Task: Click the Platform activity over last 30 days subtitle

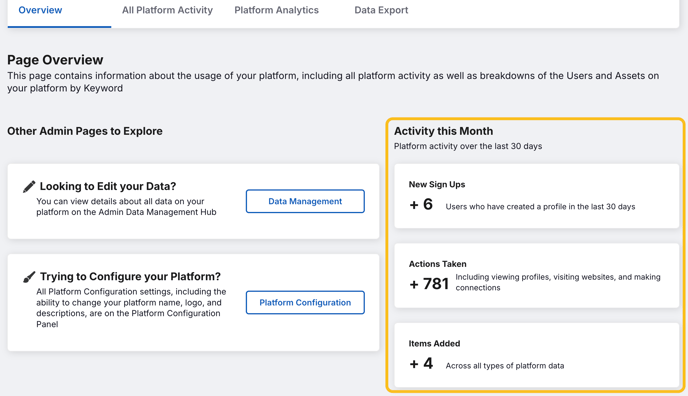Action: click(x=468, y=146)
